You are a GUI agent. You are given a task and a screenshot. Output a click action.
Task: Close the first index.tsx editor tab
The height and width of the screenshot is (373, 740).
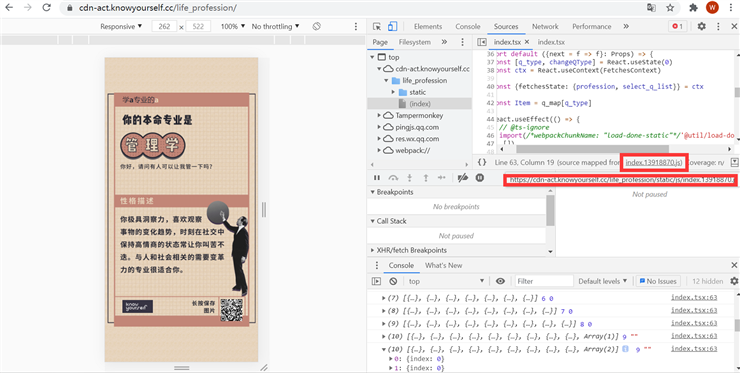coord(527,42)
